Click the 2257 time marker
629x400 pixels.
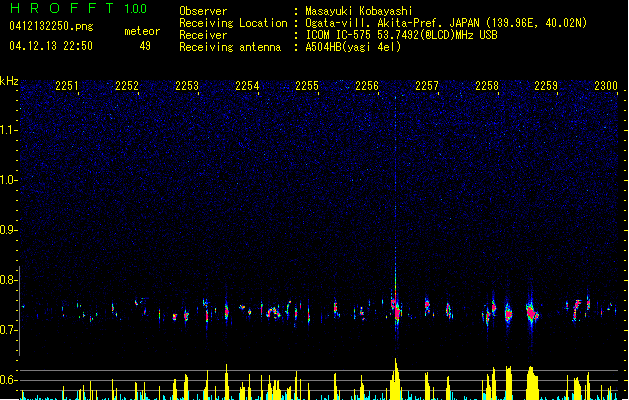point(427,85)
